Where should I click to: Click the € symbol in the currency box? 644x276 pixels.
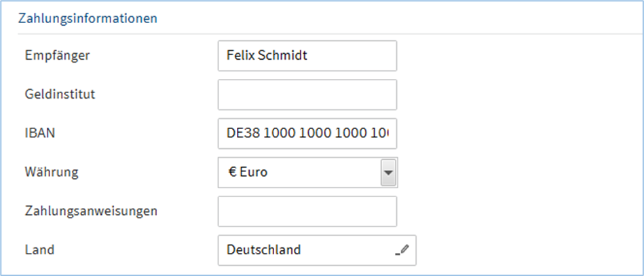pos(231,173)
